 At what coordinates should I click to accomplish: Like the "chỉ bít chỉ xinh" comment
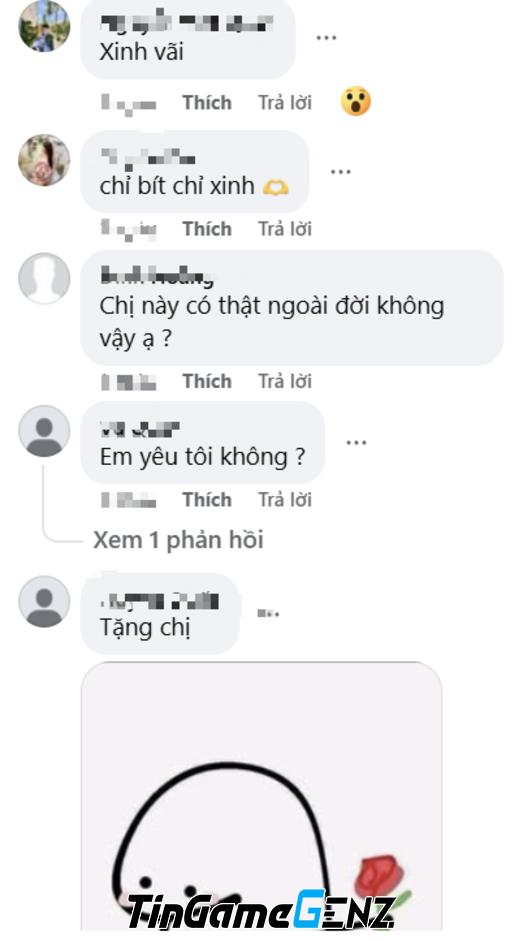[x=207, y=228]
